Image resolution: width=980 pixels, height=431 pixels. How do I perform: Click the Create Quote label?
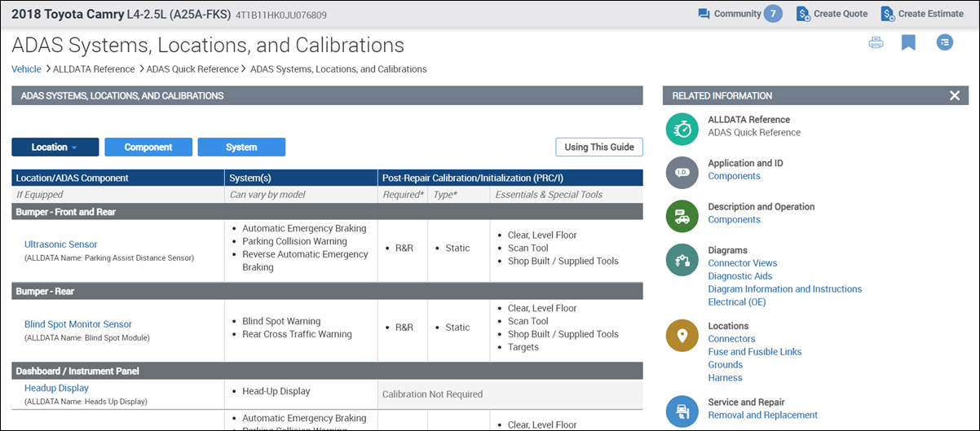pyautogui.click(x=840, y=14)
